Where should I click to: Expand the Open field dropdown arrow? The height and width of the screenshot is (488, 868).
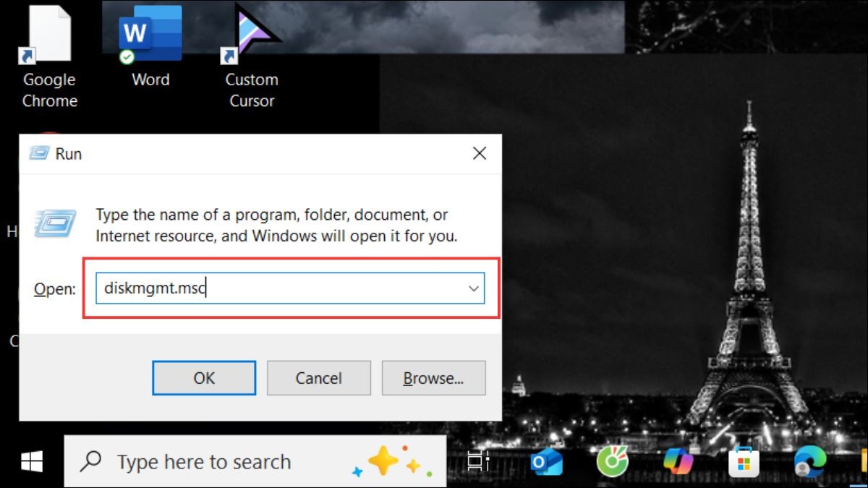[x=474, y=288]
